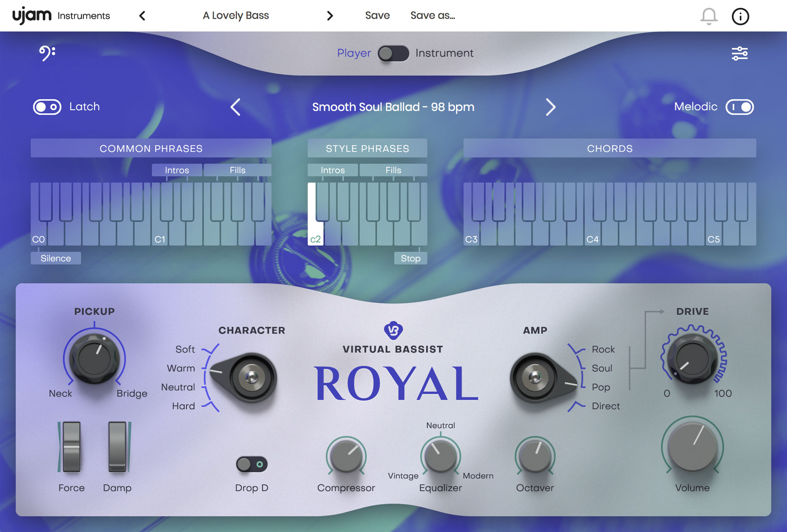Viewport: 787px width, 532px height.
Task: Enable the Drop D switch
Action: coord(251,464)
